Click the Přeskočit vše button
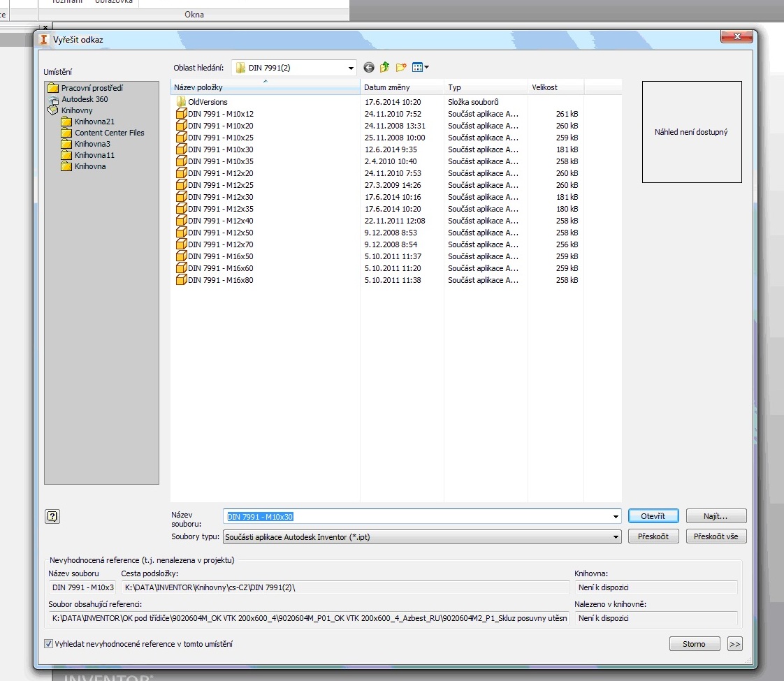This screenshot has width=784, height=681. click(x=716, y=536)
